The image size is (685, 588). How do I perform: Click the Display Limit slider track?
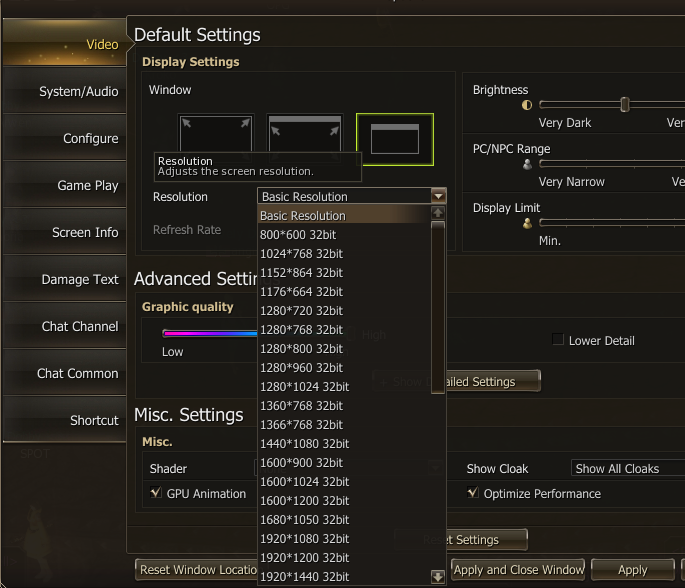[x=612, y=223]
